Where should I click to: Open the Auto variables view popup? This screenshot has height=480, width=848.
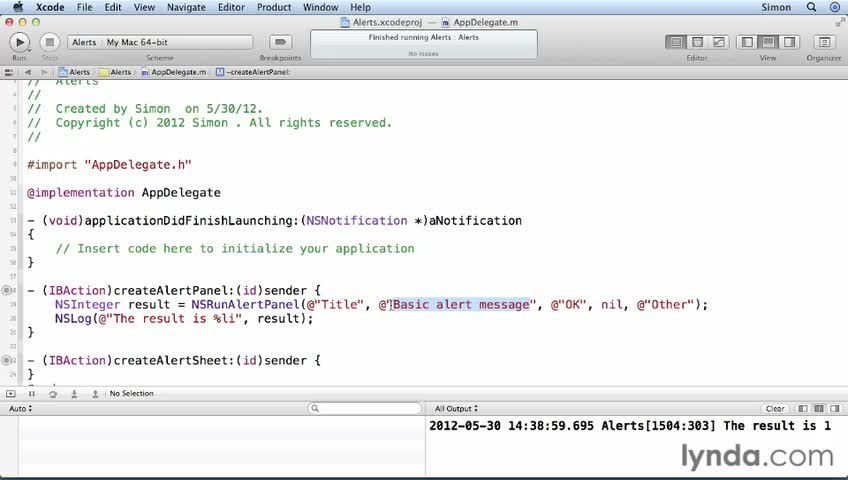click(21, 409)
